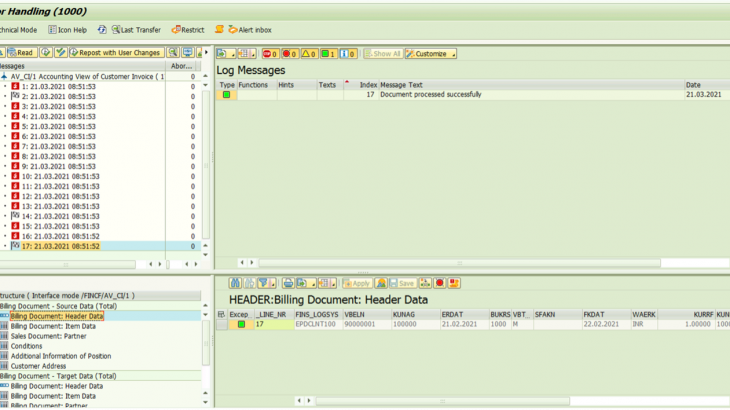Screen dimensions: 730x410
Task: Click the last orange-red icon in data toolbar
Action: pyautogui.click(x=454, y=283)
